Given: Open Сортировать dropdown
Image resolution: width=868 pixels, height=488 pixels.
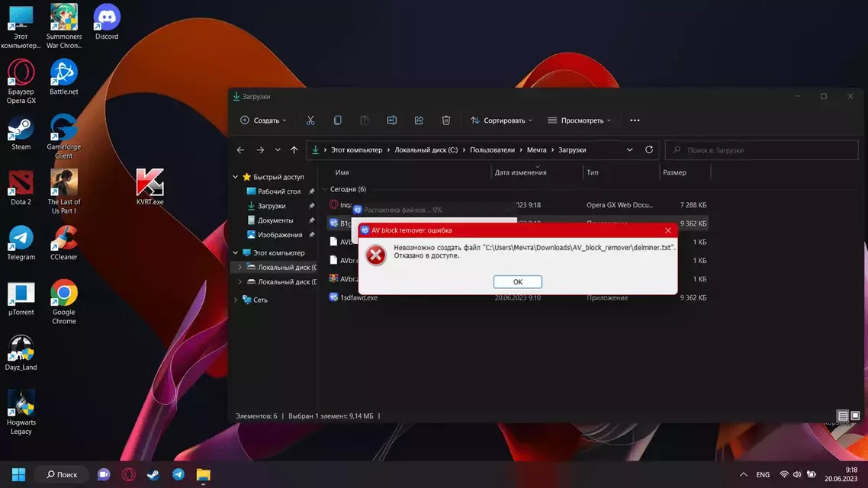Looking at the screenshot, I should point(502,120).
